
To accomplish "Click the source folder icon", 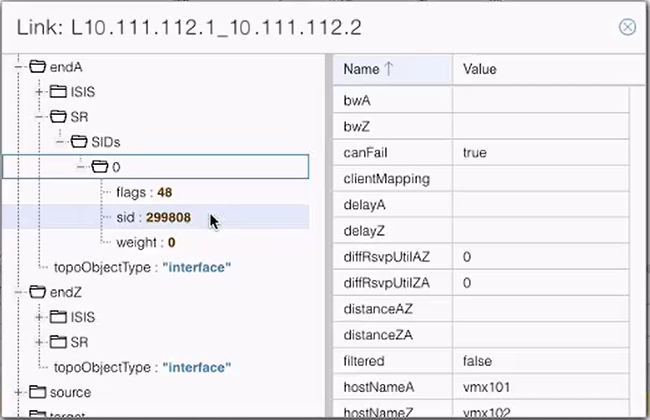I will [38, 392].
